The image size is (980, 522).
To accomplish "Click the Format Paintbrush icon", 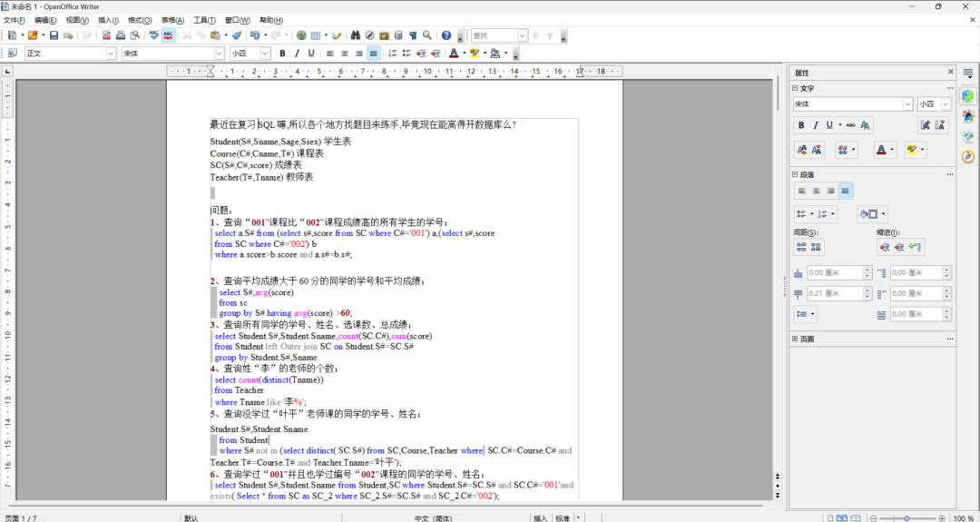I will click(x=236, y=35).
